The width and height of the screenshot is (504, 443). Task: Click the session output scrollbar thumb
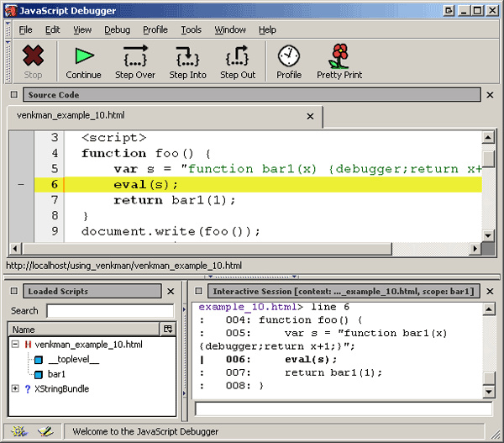coord(489,378)
